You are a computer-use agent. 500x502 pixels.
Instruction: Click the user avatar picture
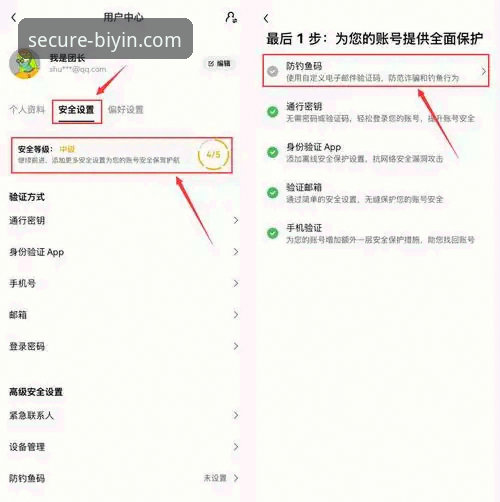25,64
